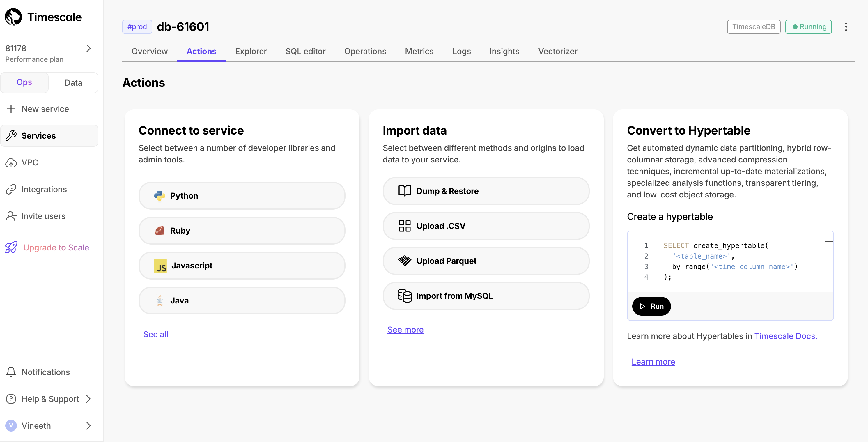Select the Upload .CSV label

click(441, 226)
